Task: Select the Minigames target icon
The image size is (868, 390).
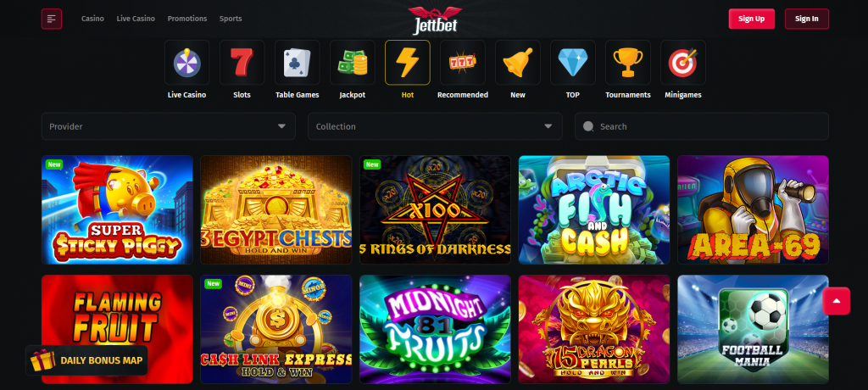Action: pos(683,63)
